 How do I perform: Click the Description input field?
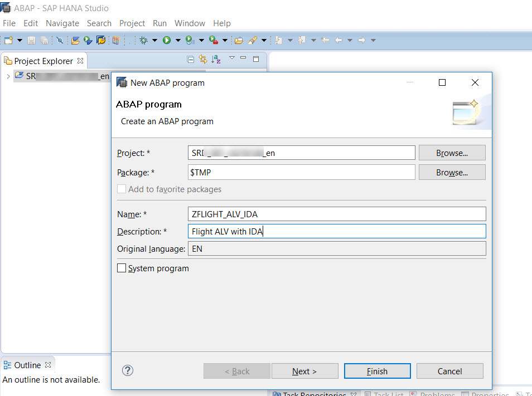point(335,231)
